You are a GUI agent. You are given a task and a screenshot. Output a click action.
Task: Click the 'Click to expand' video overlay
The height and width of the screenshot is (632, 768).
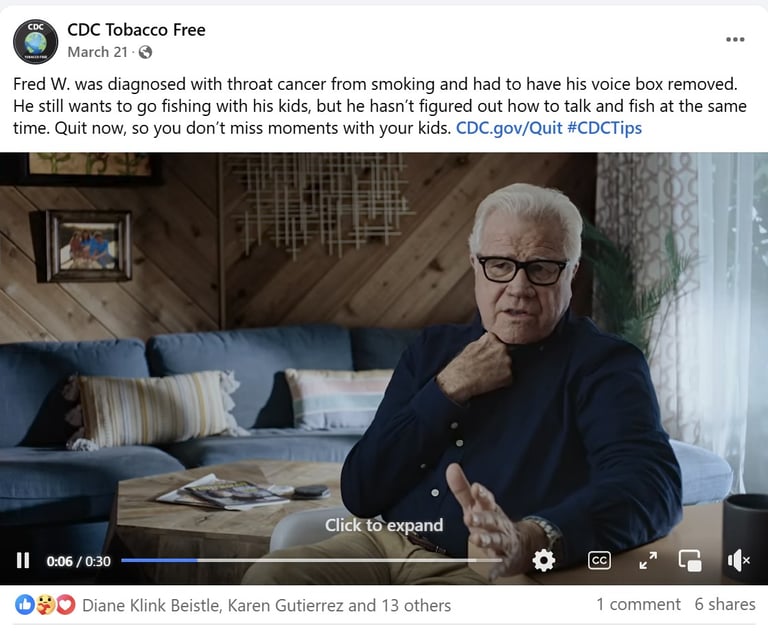tap(384, 525)
